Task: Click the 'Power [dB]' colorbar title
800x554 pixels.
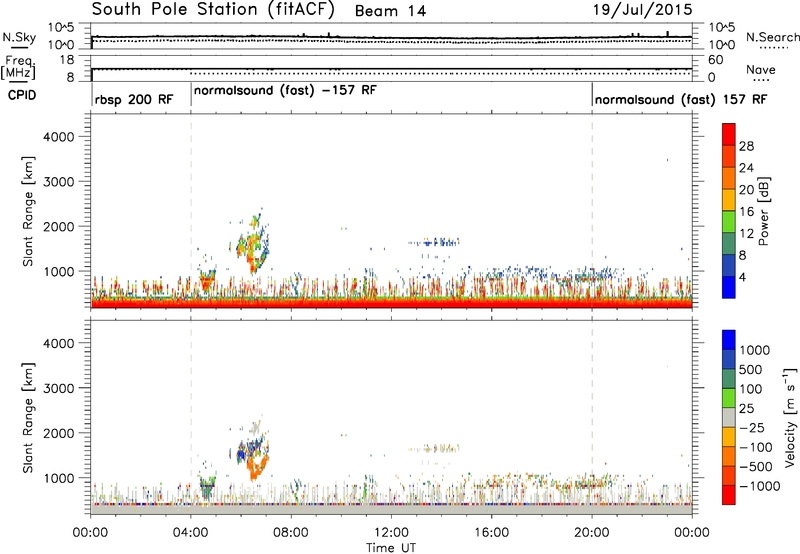Action: click(763, 211)
